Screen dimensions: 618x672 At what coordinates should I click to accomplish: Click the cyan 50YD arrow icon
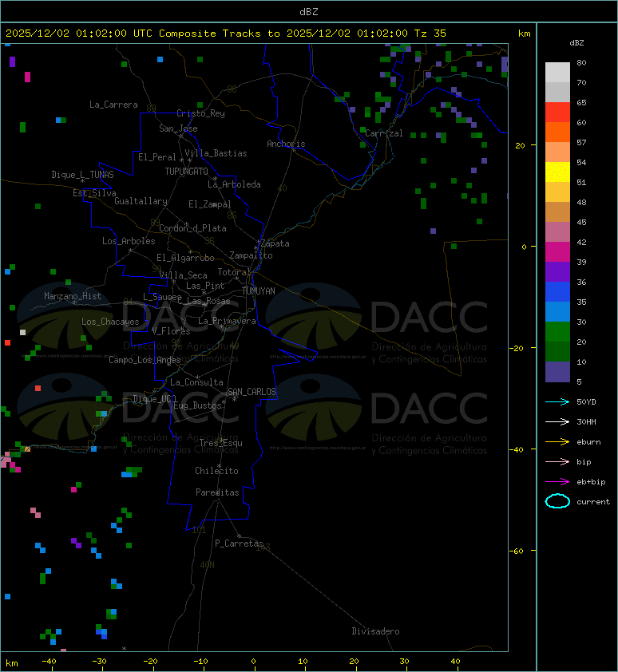click(x=557, y=401)
